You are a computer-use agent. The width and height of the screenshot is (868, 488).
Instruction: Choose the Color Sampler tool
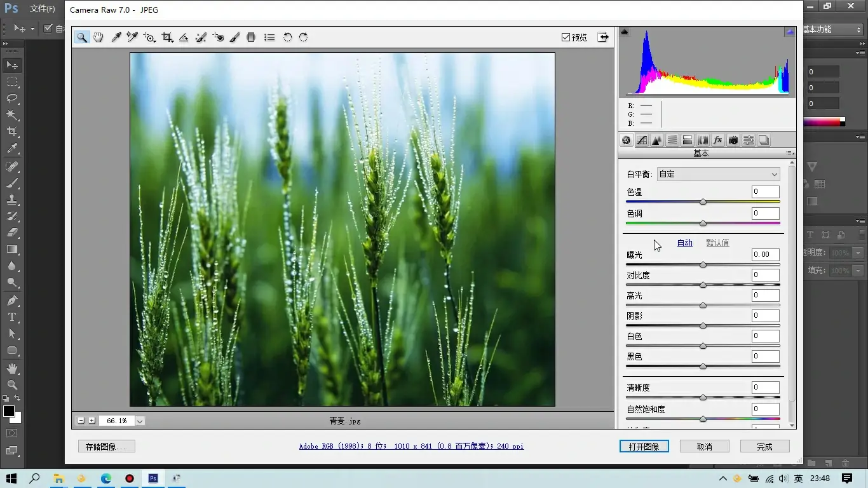[132, 37]
